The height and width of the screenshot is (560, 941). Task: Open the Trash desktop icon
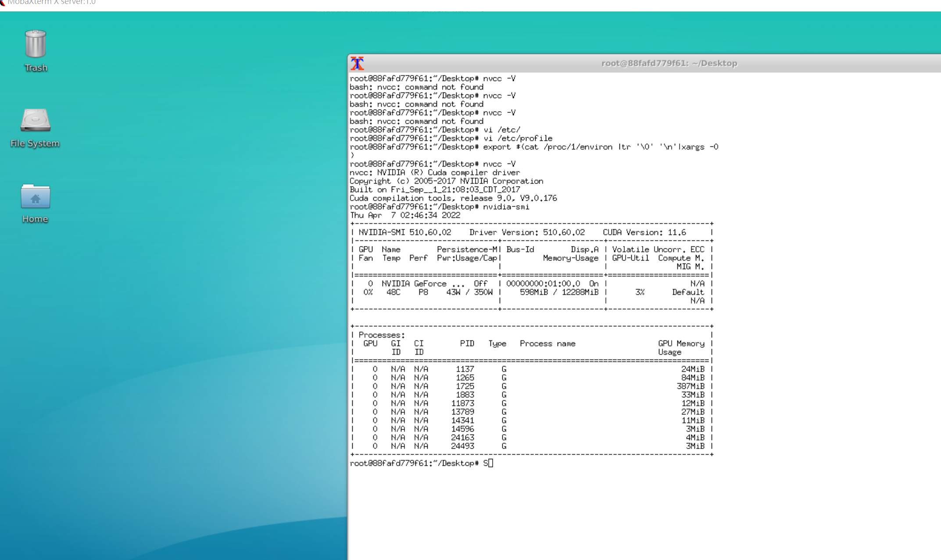[36, 44]
